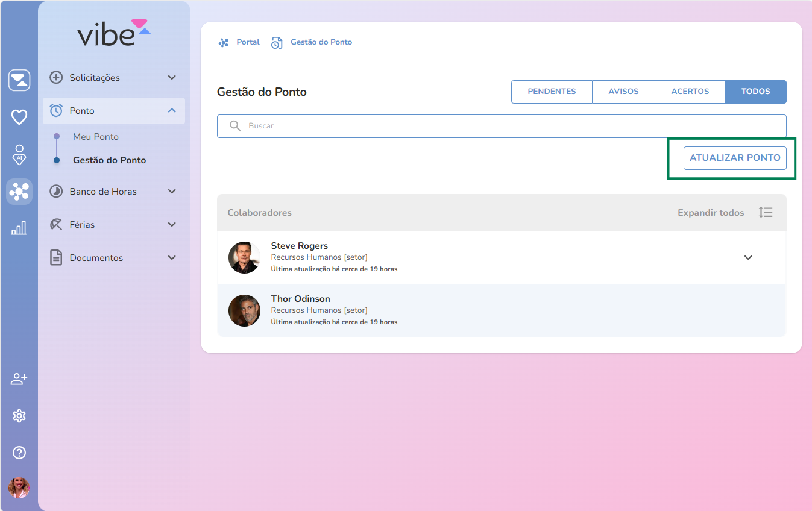This screenshot has width=812, height=511.
Task: Click the heart icon in left rail
Action: click(x=19, y=117)
